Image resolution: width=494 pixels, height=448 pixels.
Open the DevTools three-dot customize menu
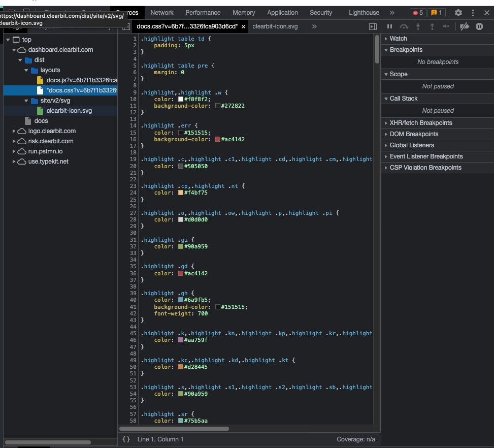pyautogui.click(x=473, y=13)
